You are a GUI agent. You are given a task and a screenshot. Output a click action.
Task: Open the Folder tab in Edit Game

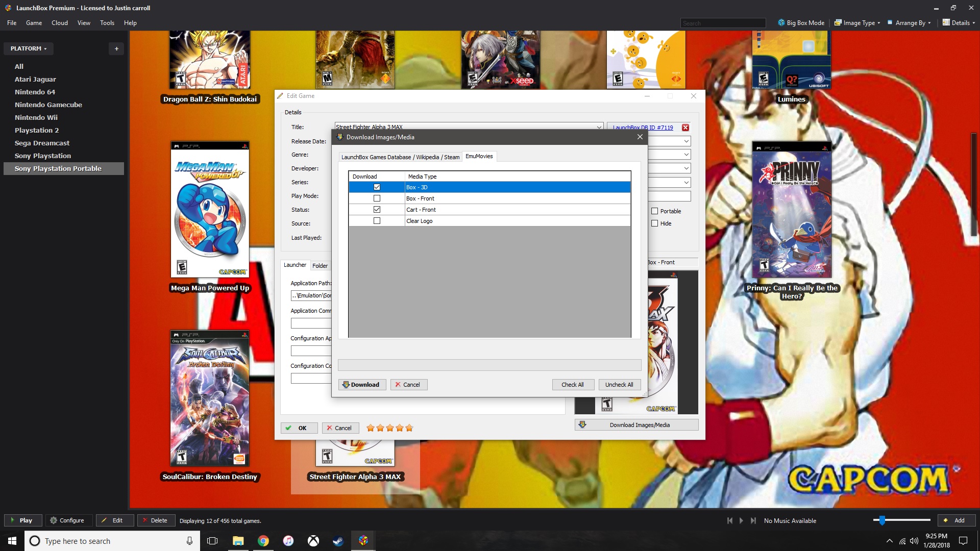[x=320, y=266]
